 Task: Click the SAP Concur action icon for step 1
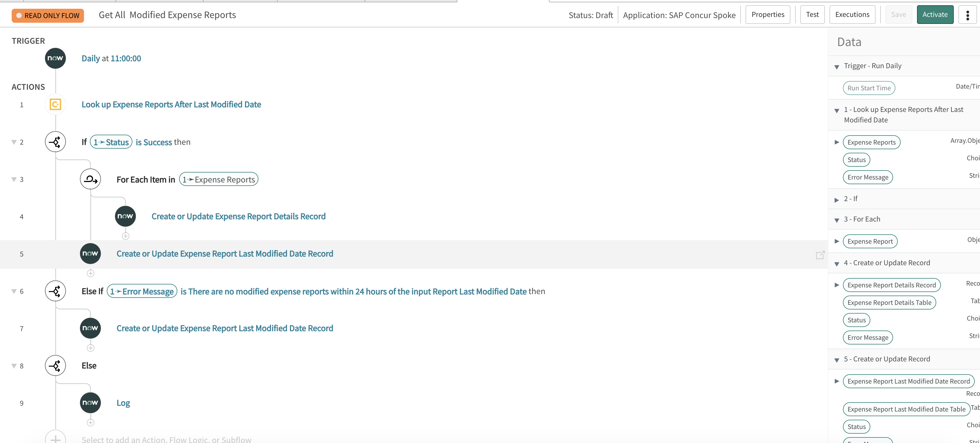coord(55,104)
